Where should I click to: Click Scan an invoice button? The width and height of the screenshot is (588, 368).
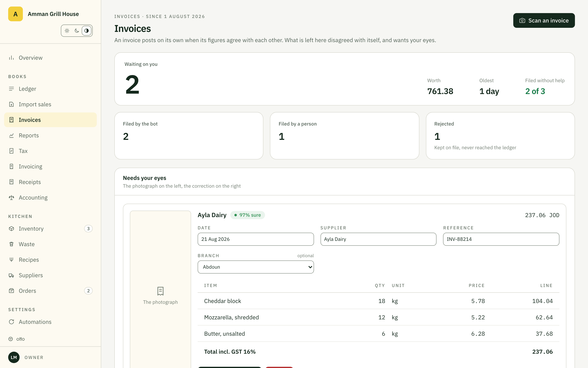(544, 20)
